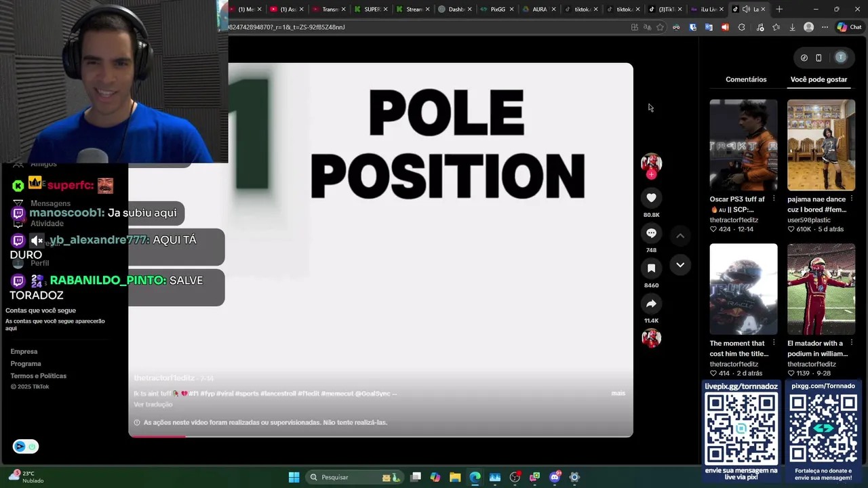Open the sound disc below share button
Screen dimensions: 868x488
tap(651, 338)
